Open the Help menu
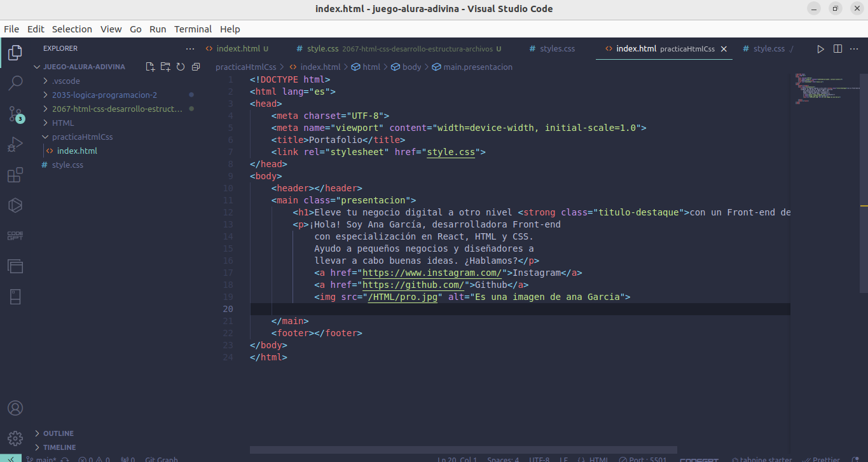This screenshot has width=868, height=462. 230,29
